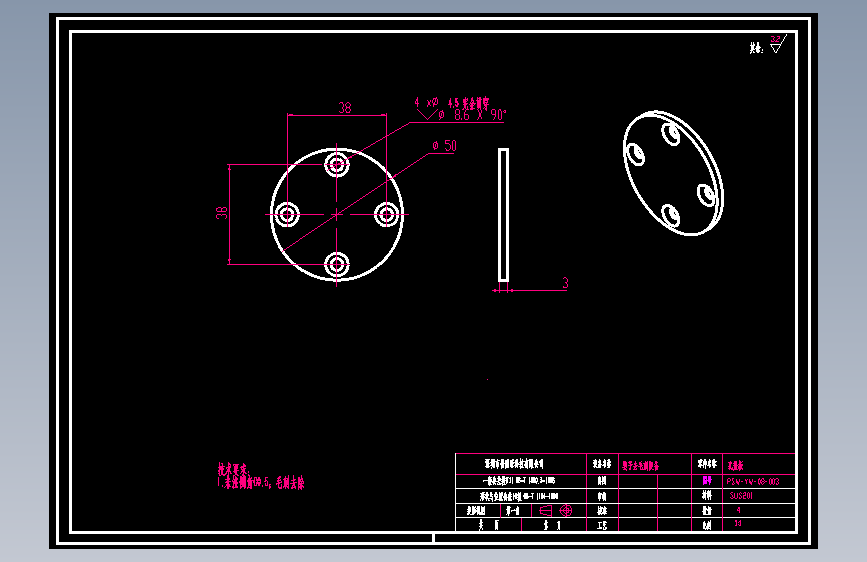Click the bottom countersunk hole in the front view
This screenshot has height=562, width=867.
(x=337, y=264)
